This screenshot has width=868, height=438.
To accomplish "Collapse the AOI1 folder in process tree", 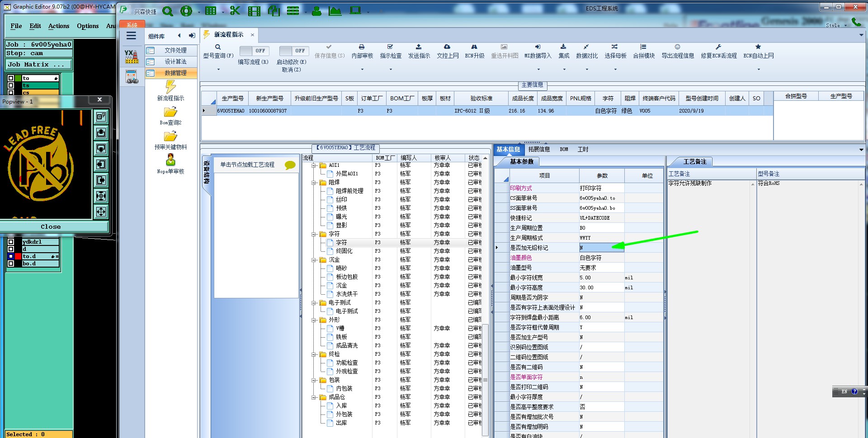I will coord(314,165).
